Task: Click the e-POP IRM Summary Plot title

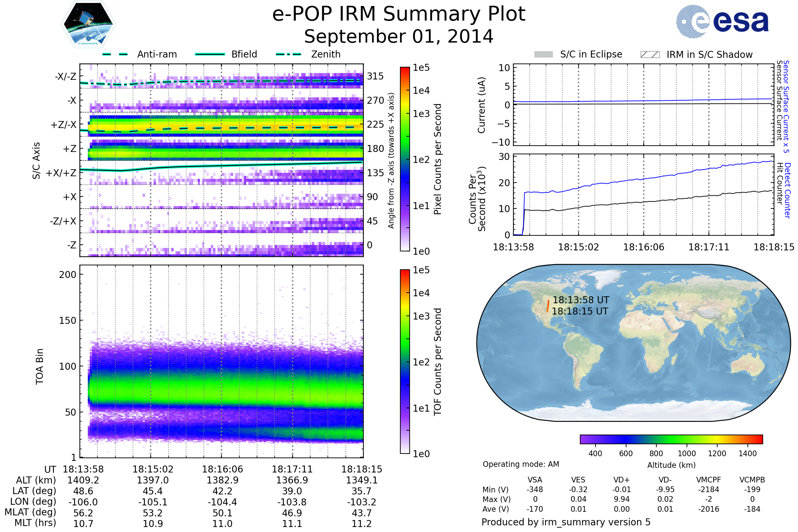Action: [x=399, y=14]
